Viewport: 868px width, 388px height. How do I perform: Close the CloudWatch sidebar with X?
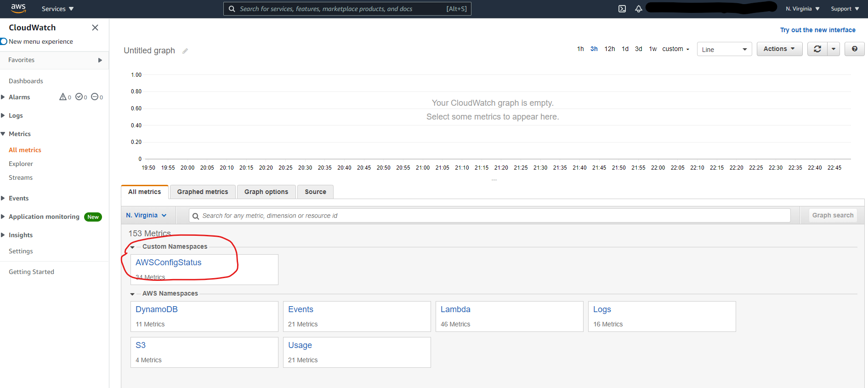tap(95, 28)
